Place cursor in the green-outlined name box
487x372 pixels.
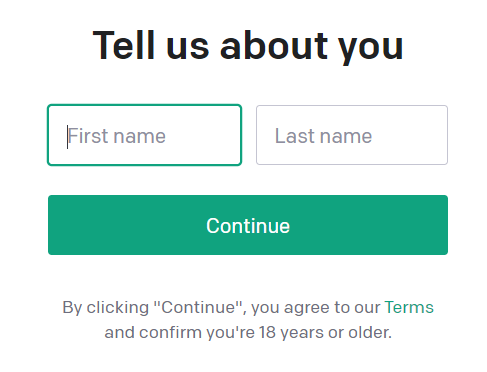pyautogui.click(x=144, y=135)
